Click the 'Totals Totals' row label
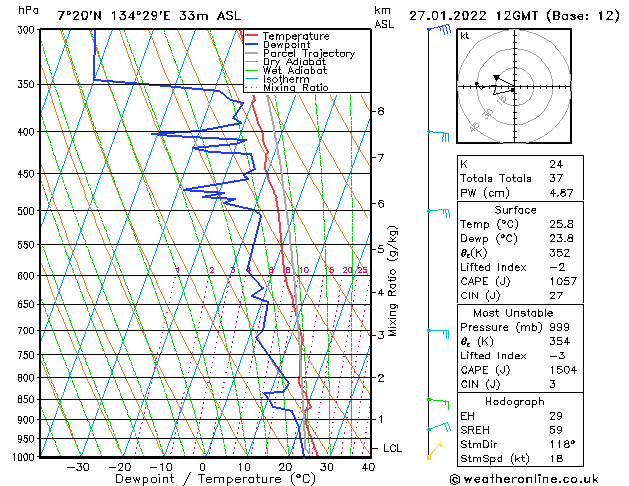 coord(495,178)
